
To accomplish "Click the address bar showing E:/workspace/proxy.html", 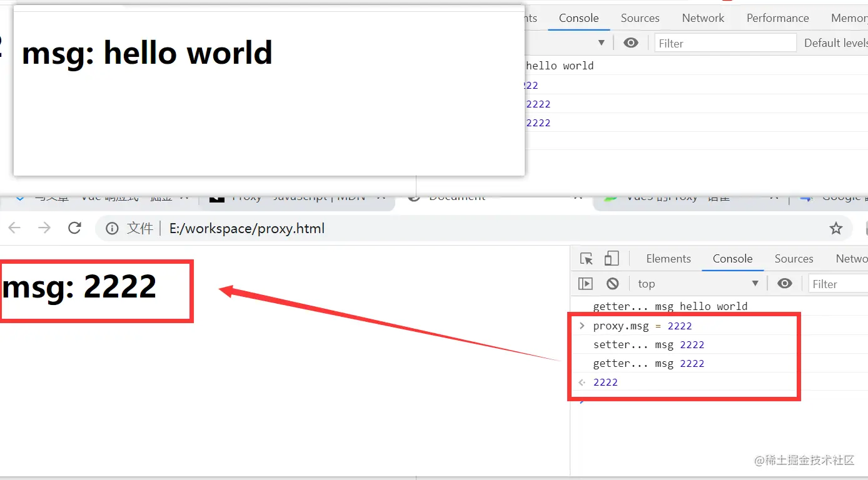I will tap(475, 229).
